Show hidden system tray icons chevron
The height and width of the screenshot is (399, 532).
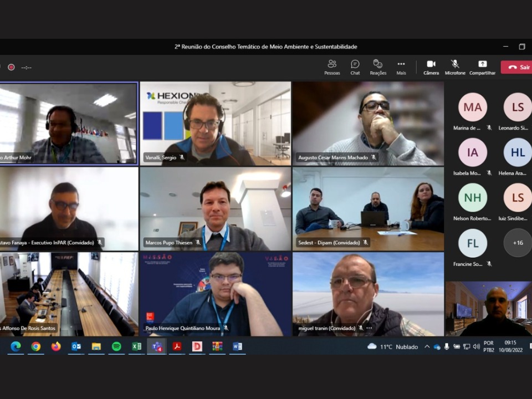point(427,346)
